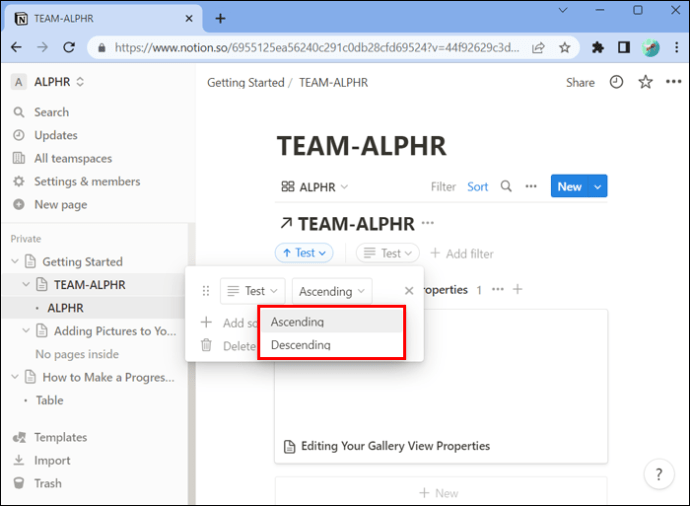
Task: Collapse the TEAM-ALPHR sidebar toggle
Action: (x=26, y=285)
